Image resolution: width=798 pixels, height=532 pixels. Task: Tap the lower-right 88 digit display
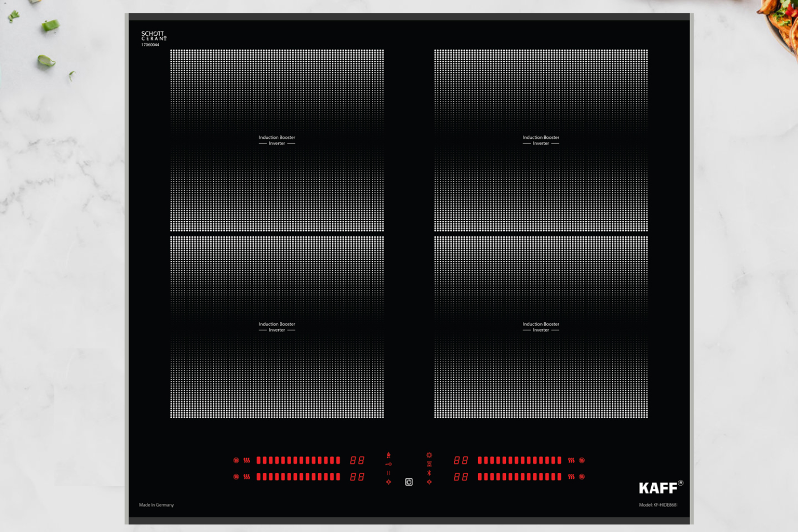pyautogui.click(x=461, y=477)
